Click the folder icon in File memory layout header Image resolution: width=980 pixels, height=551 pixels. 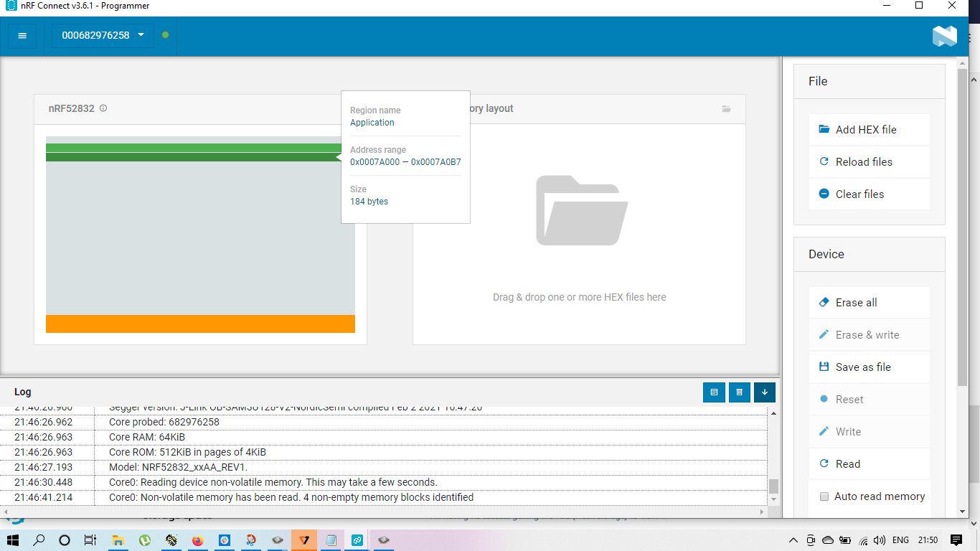pyautogui.click(x=726, y=109)
